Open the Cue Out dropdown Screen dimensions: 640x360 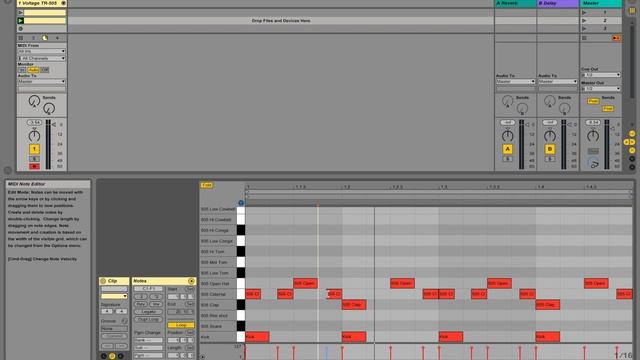[x=601, y=75]
